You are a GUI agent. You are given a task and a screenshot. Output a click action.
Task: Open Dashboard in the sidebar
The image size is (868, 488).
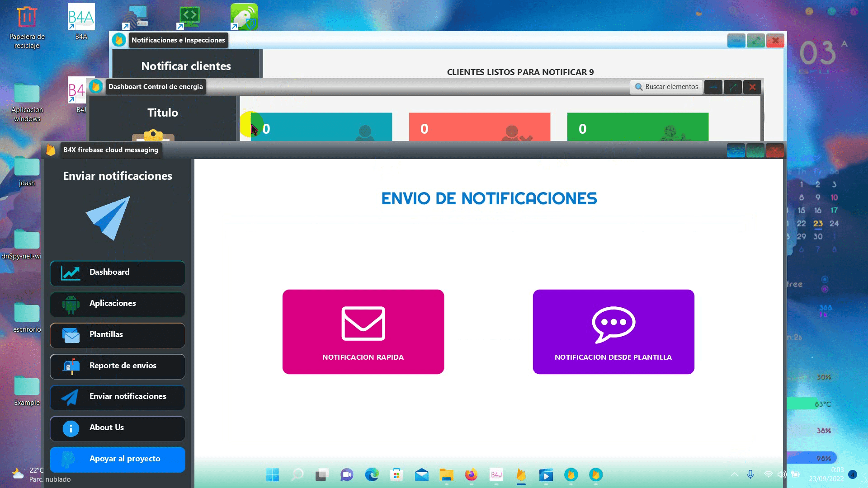pyautogui.click(x=117, y=272)
